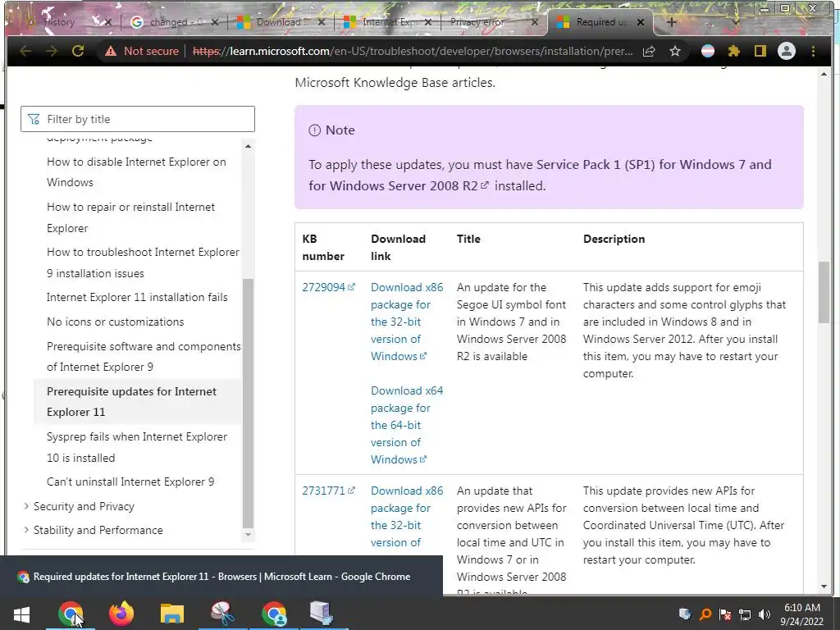Click the Not secure warning icon
The image size is (840, 630).
point(111,51)
